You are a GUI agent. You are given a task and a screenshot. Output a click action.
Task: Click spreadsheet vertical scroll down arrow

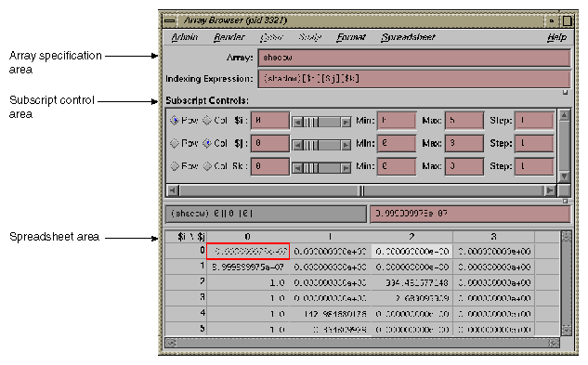[567, 330]
